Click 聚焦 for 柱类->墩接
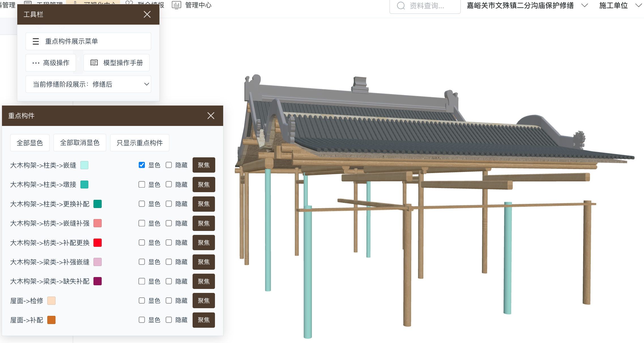 tap(204, 185)
